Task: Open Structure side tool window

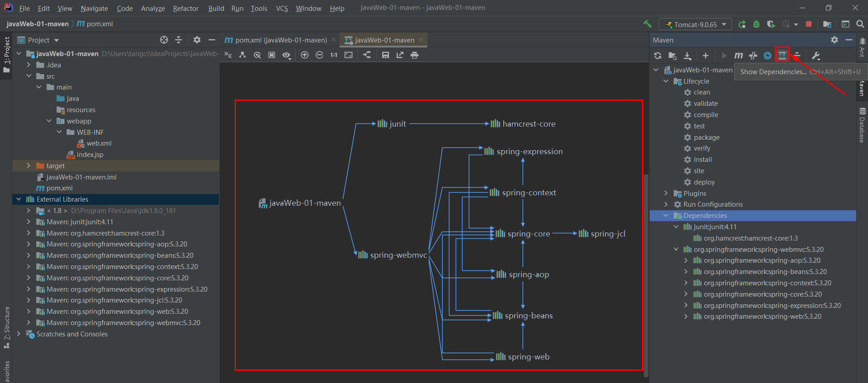Action: 7,327
